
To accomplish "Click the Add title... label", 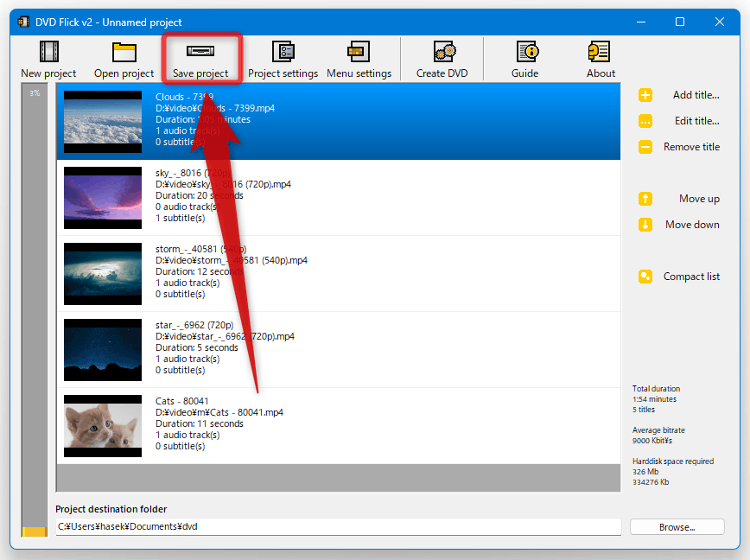I will 696,95.
